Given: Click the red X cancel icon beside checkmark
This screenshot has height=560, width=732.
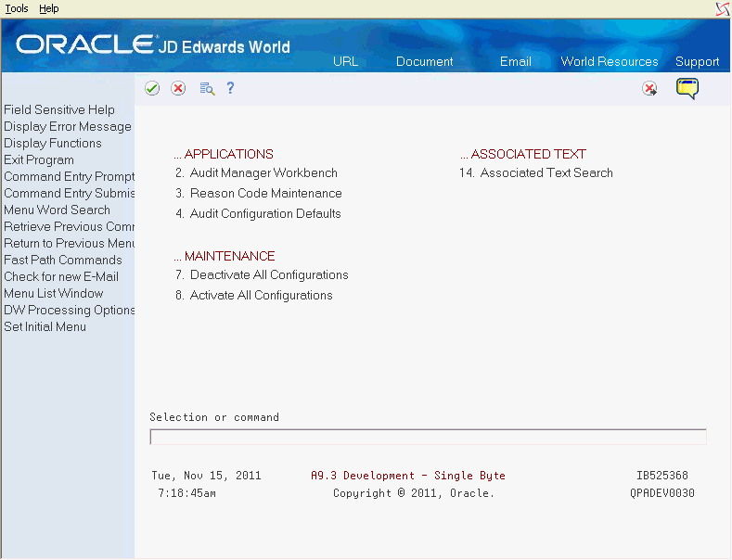Looking at the screenshot, I should (x=178, y=88).
